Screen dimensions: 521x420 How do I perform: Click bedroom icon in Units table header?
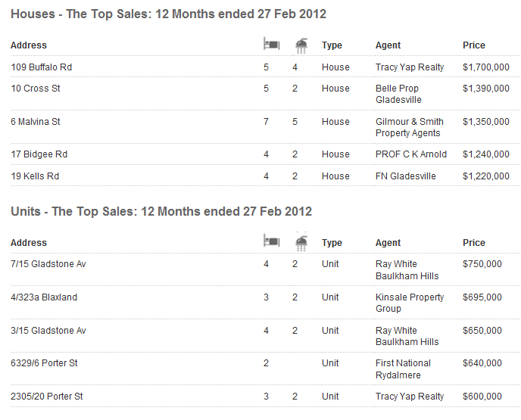click(x=271, y=242)
